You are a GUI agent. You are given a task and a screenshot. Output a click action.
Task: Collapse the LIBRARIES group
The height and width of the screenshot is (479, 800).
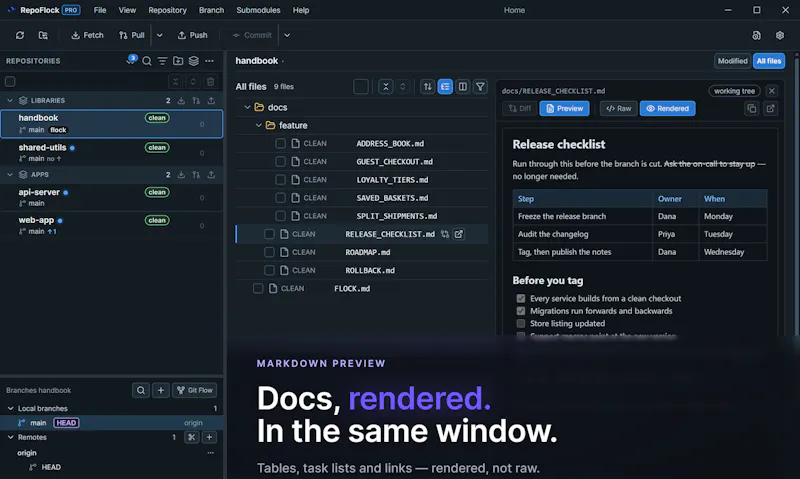click(10, 100)
